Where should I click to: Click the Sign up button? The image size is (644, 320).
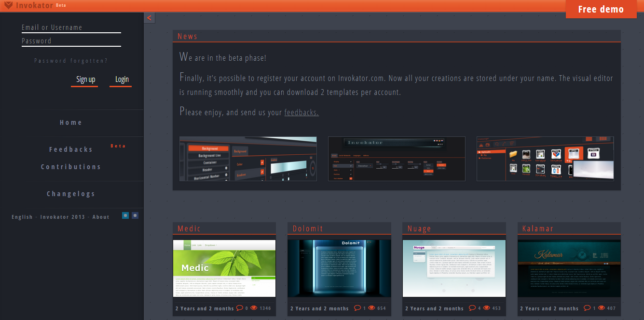85,80
